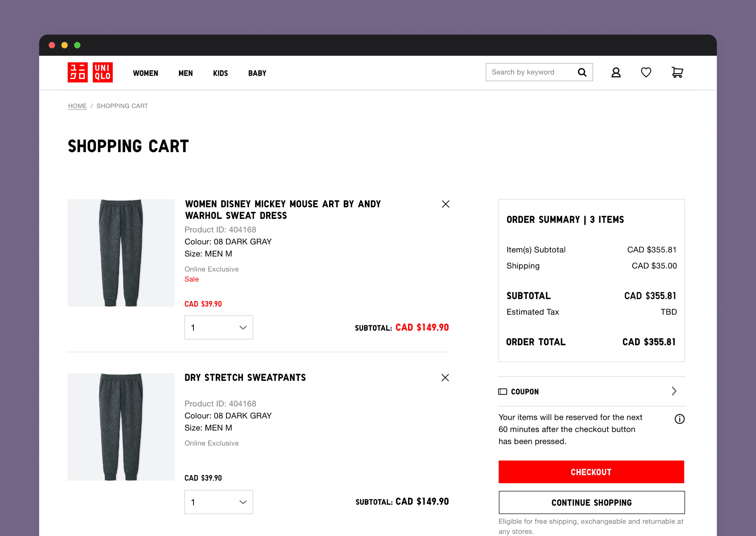The width and height of the screenshot is (756, 536).
Task: Open the Women menu
Action: point(145,73)
